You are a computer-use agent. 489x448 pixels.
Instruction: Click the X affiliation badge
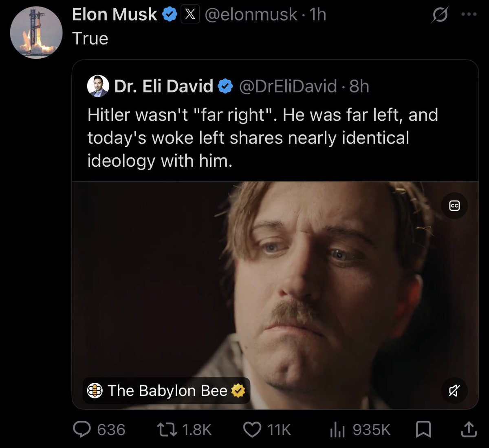(190, 15)
